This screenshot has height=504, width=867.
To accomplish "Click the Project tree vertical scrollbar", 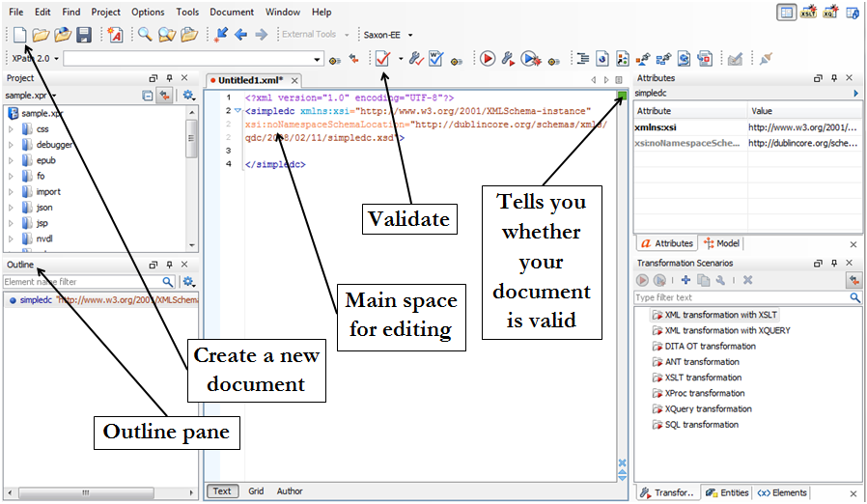I will [192, 177].
